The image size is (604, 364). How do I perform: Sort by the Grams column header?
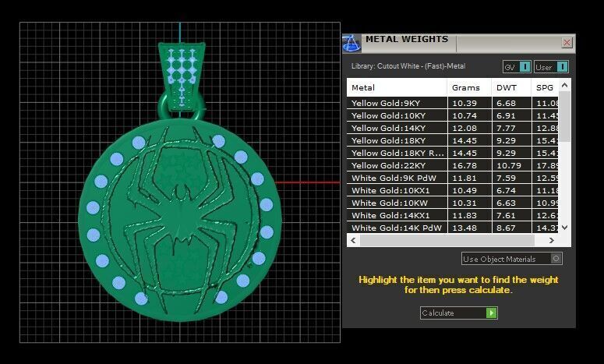[x=469, y=87]
